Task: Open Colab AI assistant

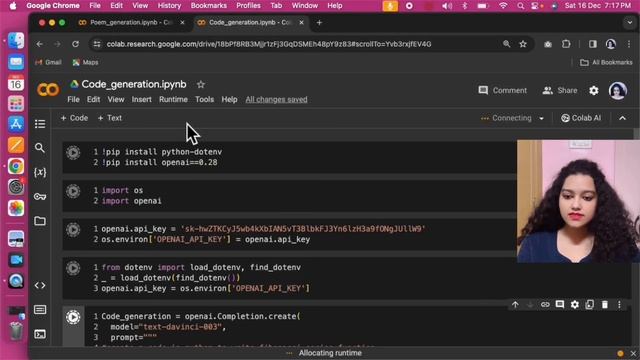Action: (580, 118)
